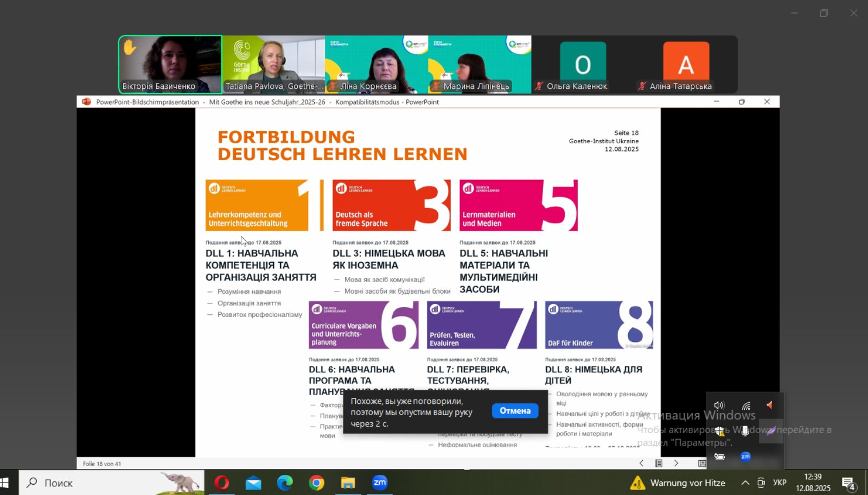Collapse hidden tray icons chevron
The image size is (868, 495).
point(745,483)
